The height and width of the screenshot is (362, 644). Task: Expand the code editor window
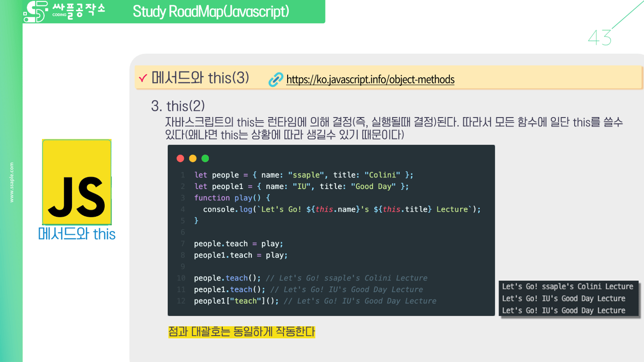click(x=331, y=230)
